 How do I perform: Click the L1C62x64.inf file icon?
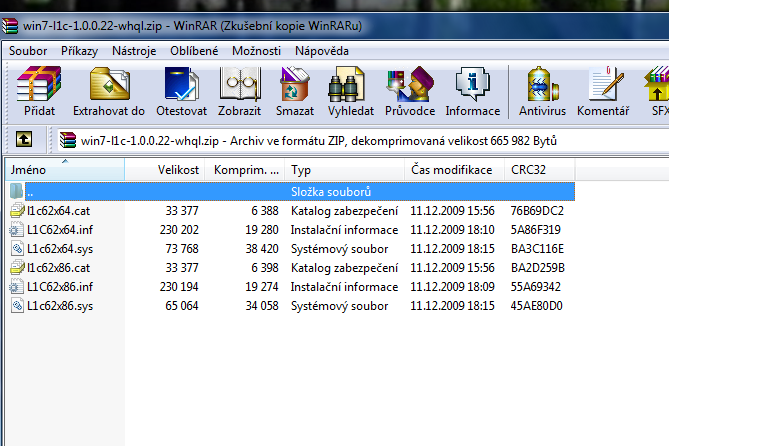click(x=17, y=230)
